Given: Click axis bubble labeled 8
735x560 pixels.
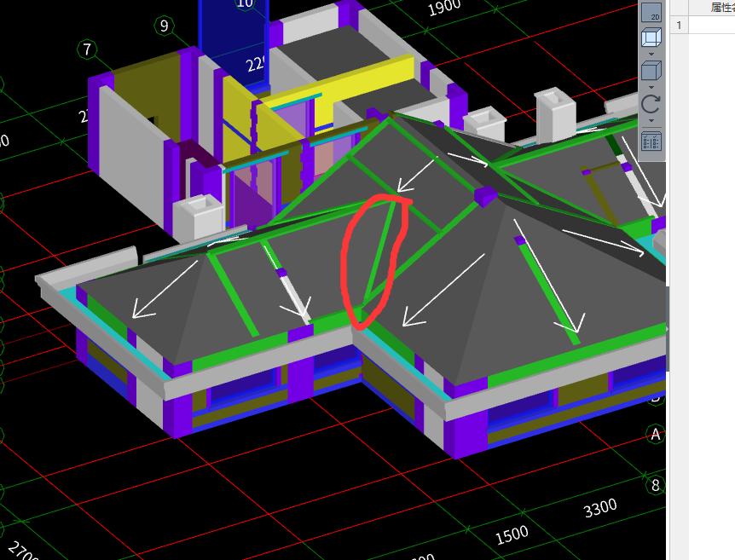Looking at the screenshot, I should [x=656, y=485].
